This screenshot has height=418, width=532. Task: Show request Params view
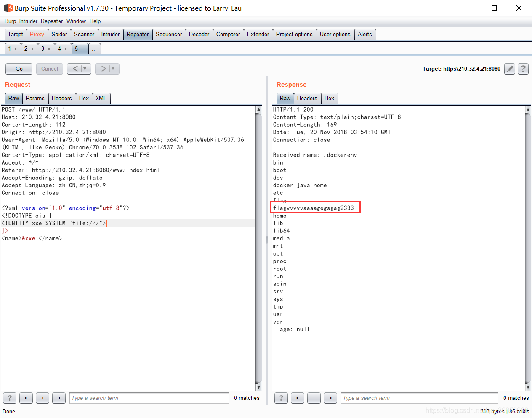[35, 98]
